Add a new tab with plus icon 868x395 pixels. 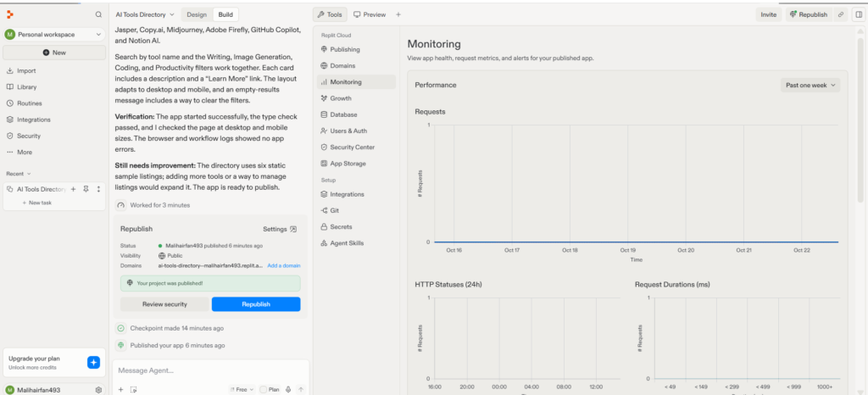(398, 14)
